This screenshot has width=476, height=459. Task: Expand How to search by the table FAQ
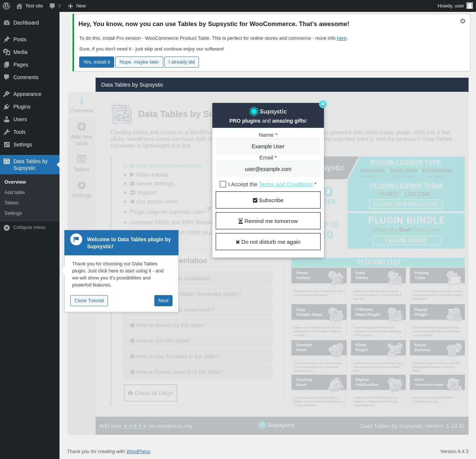[x=198, y=325]
